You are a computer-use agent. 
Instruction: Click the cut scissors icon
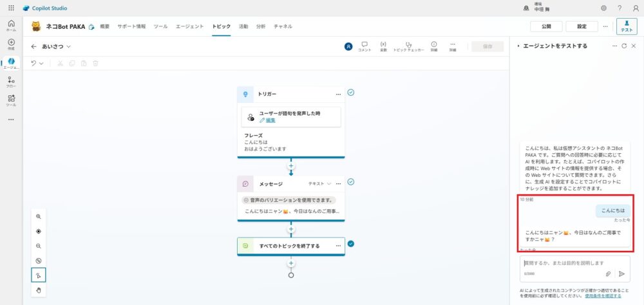(x=60, y=63)
